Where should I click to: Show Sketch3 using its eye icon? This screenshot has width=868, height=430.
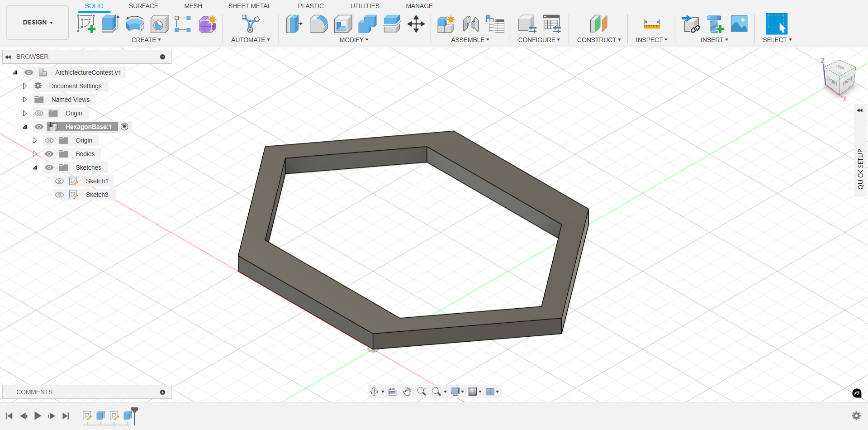(59, 195)
